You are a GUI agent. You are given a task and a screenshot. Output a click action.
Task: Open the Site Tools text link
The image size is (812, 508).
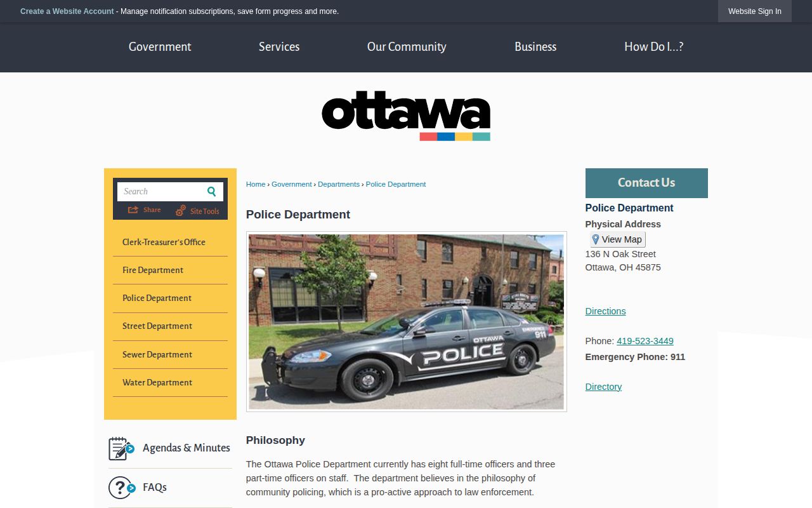click(204, 211)
